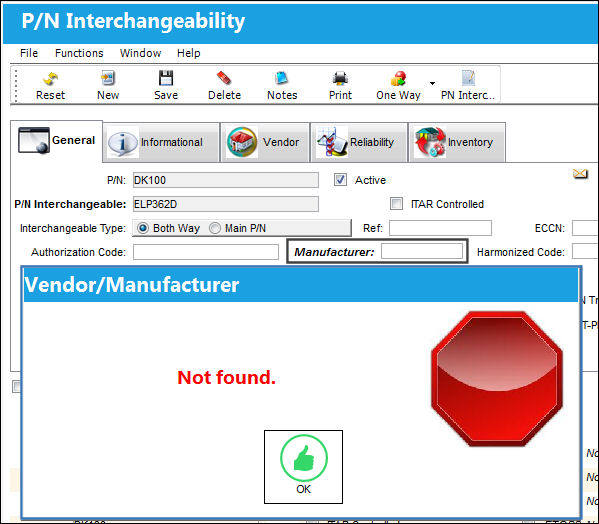This screenshot has width=599, height=524.
Task: Open the Functions menu
Action: (79, 53)
